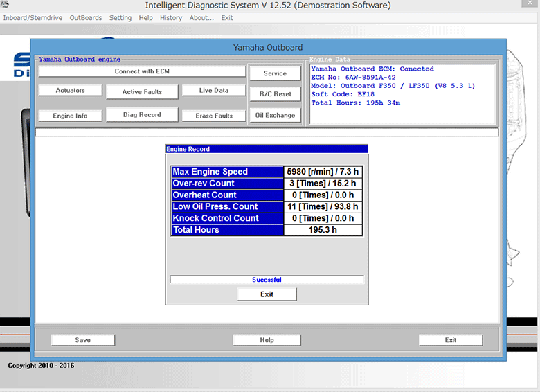Click the bottom-right Exit button
The height and width of the screenshot is (392, 540).
click(451, 340)
